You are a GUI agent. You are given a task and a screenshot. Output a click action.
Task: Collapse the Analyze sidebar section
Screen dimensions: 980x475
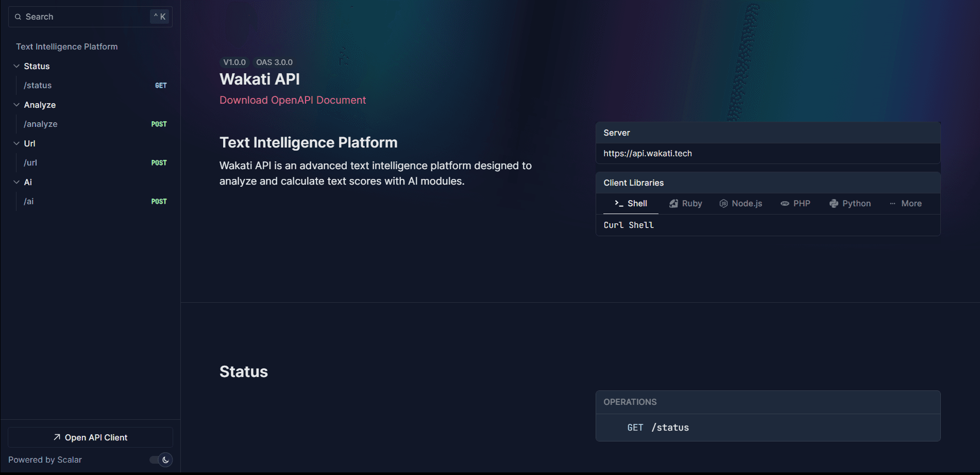point(16,105)
